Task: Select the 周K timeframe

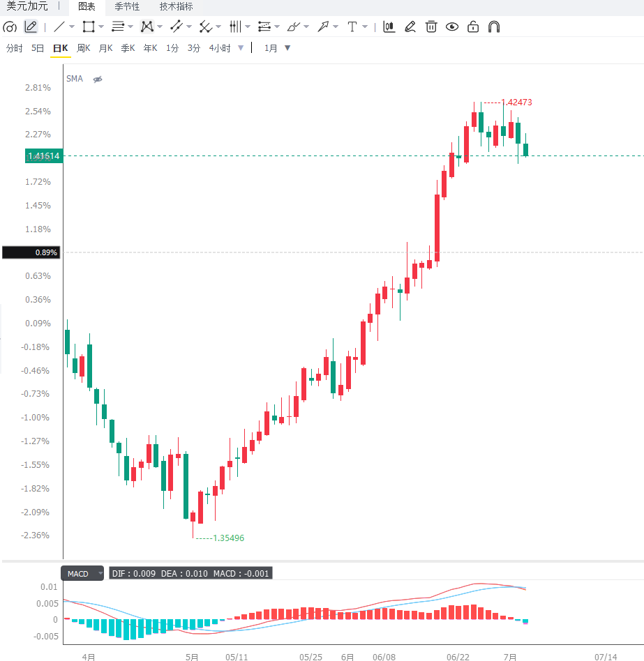Action: tap(84, 48)
